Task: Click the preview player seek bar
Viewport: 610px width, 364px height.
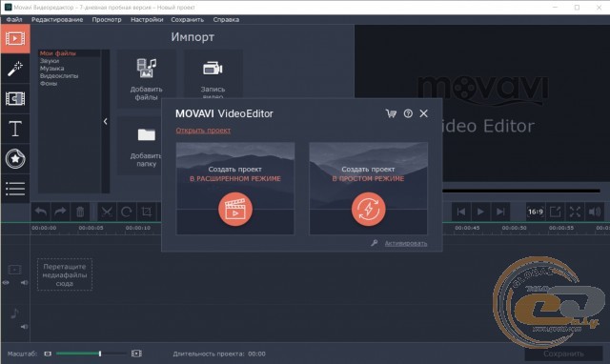Action: pos(521,191)
